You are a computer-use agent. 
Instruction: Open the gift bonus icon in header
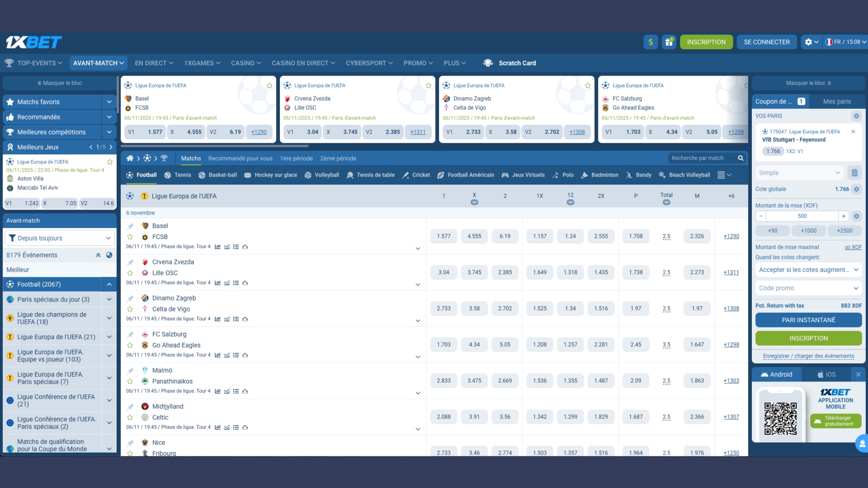pos(669,42)
